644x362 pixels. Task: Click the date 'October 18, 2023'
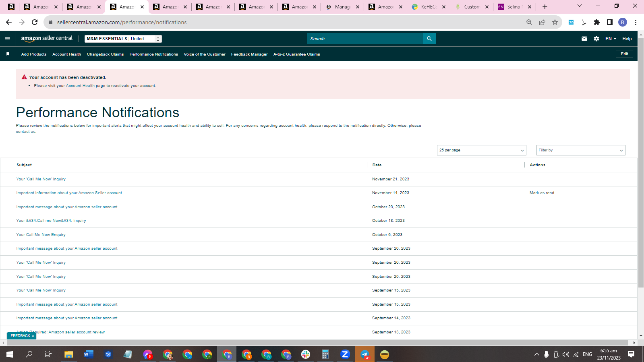click(x=388, y=221)
